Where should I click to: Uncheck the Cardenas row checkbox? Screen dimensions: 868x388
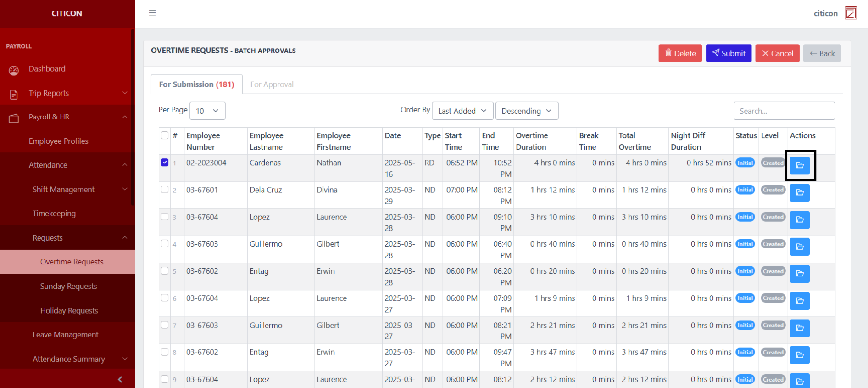(165, 163)
